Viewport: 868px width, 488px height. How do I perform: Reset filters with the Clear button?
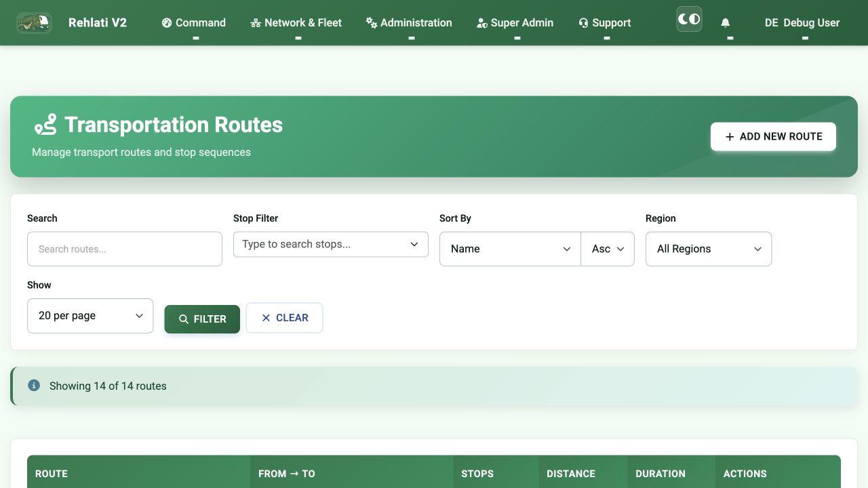[x=284, y=318]
